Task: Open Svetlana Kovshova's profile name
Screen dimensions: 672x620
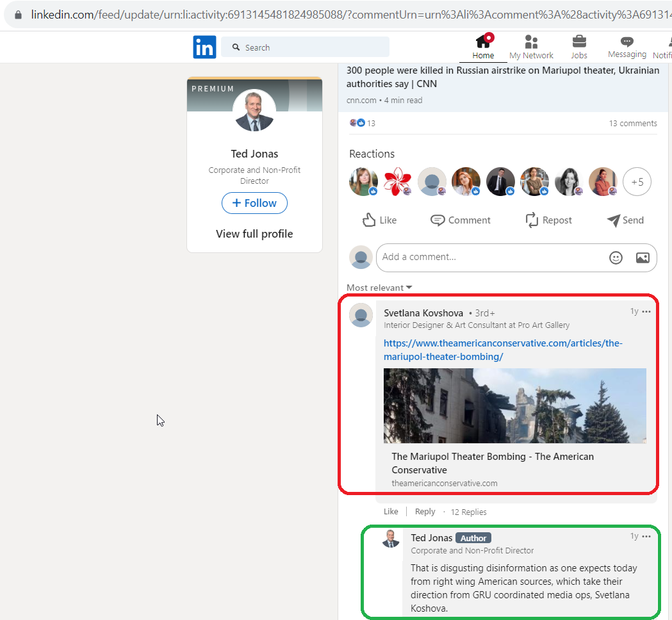Action: [423, 313]
